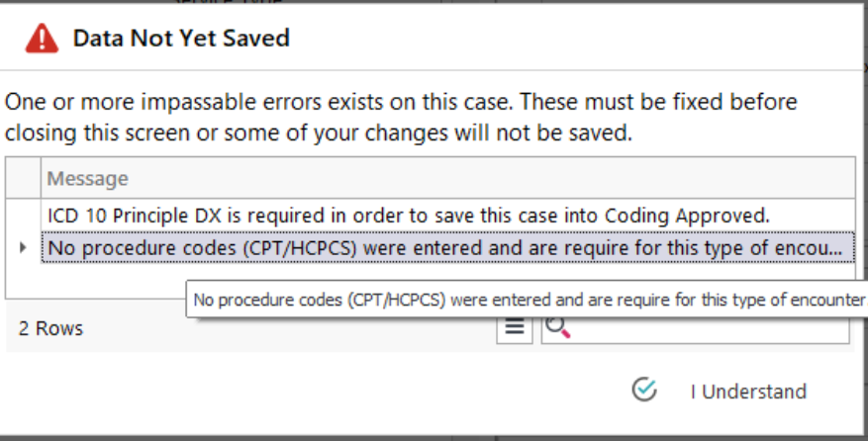
Task: Click the impassable errors description text
Action: click(401, 118)
